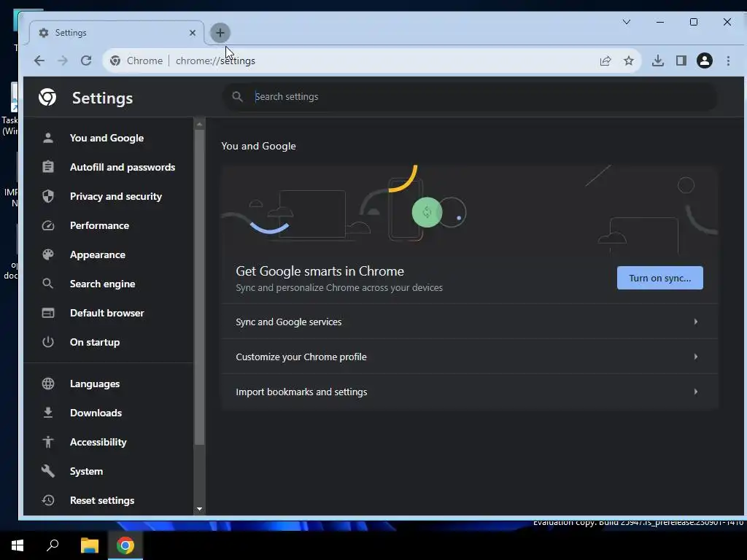Image resolution: width=747 pixels, height=560 pixels.
Task: Open taskbar search
Action: point(53,545)
